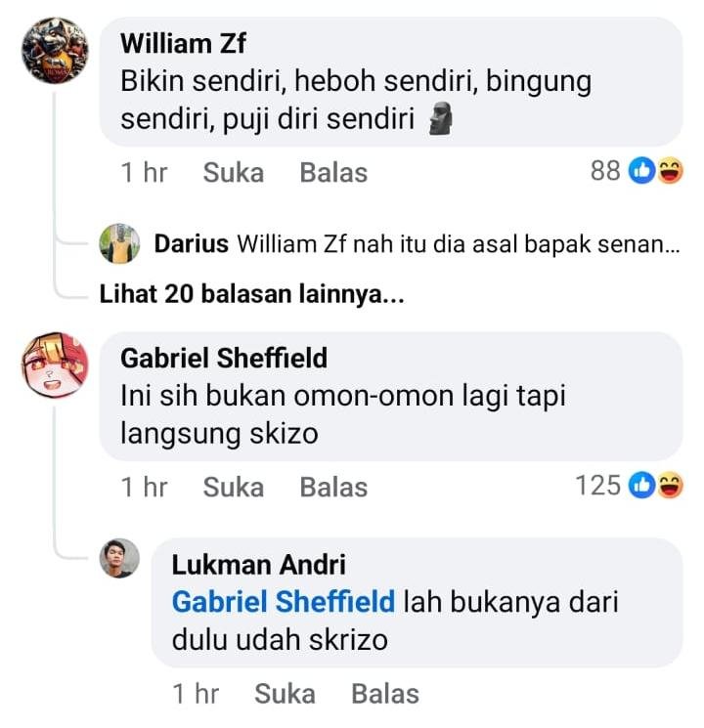Image resolution: width=704 pixels, height=728 pixels.
Task: Open William Zf's profile picture
Action: tap(55, 51)
